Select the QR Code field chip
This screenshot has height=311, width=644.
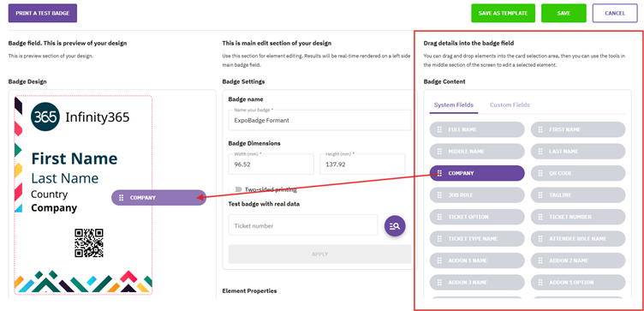click(578, 173)
